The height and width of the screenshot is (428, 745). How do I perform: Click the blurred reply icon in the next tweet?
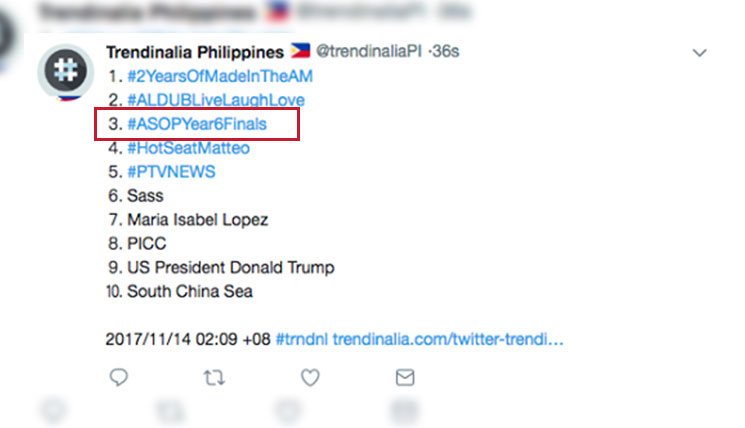[53, 410]
